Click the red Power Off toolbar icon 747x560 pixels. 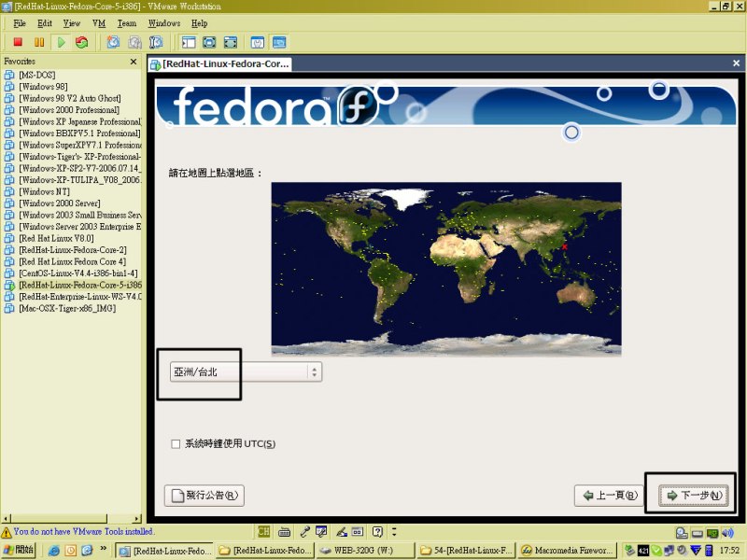click(x=18, y=42)
